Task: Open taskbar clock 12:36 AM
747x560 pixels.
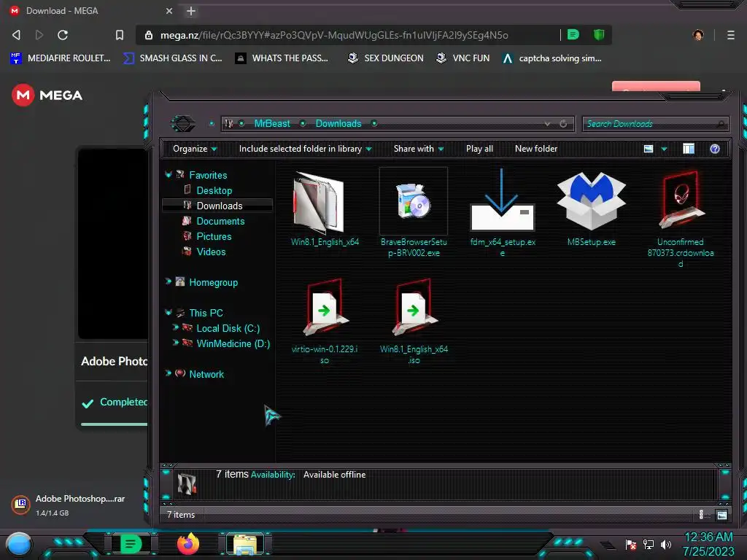Action: (x=708, y=544)
